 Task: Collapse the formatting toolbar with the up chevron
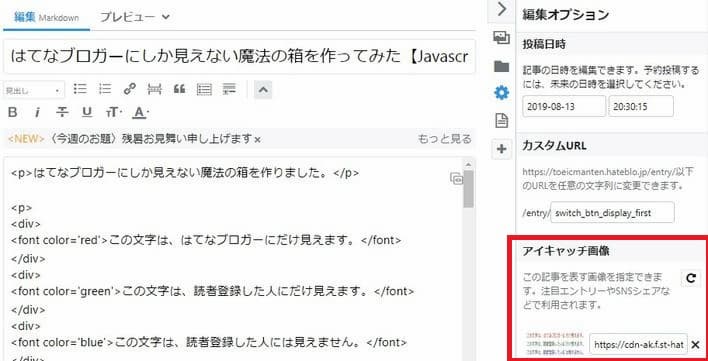(x=263, y=90)
